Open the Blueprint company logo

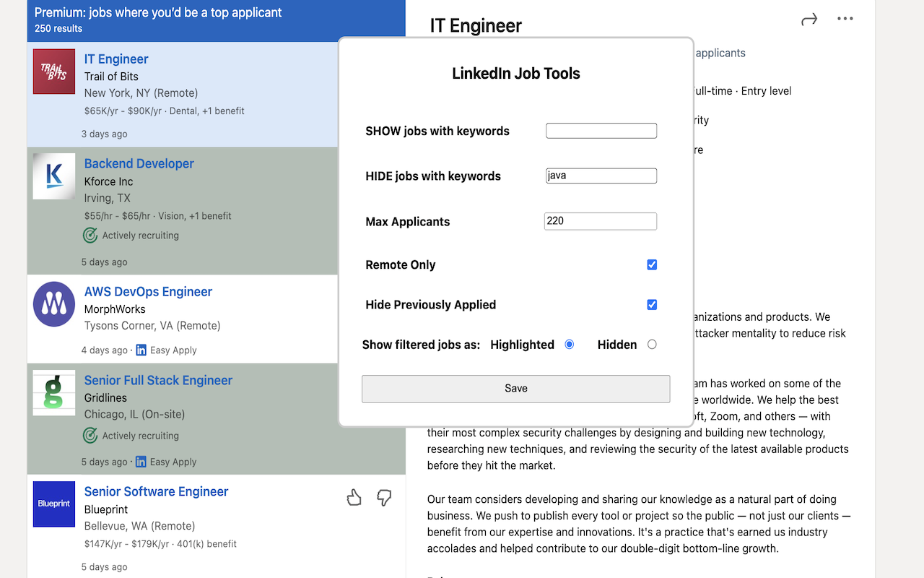click(54, 504)
